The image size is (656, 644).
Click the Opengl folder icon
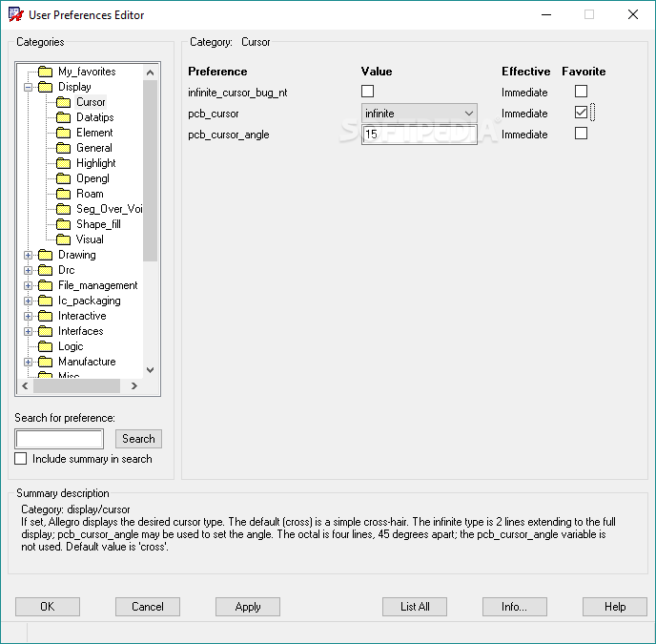coord(63,178)
